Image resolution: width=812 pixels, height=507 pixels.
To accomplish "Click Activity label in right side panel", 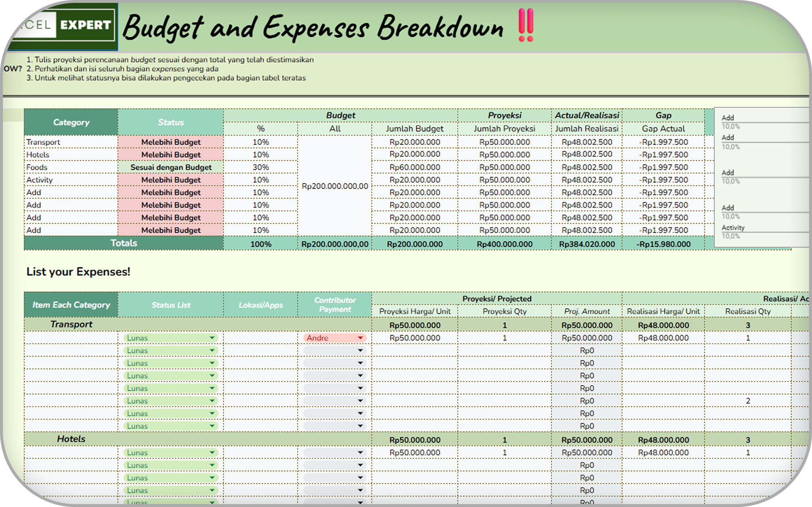I will pyautogui.click(x=733, y=228).
